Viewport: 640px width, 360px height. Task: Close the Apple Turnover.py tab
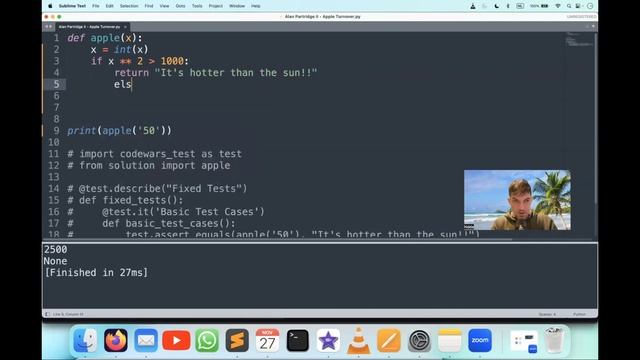[125, 27]
